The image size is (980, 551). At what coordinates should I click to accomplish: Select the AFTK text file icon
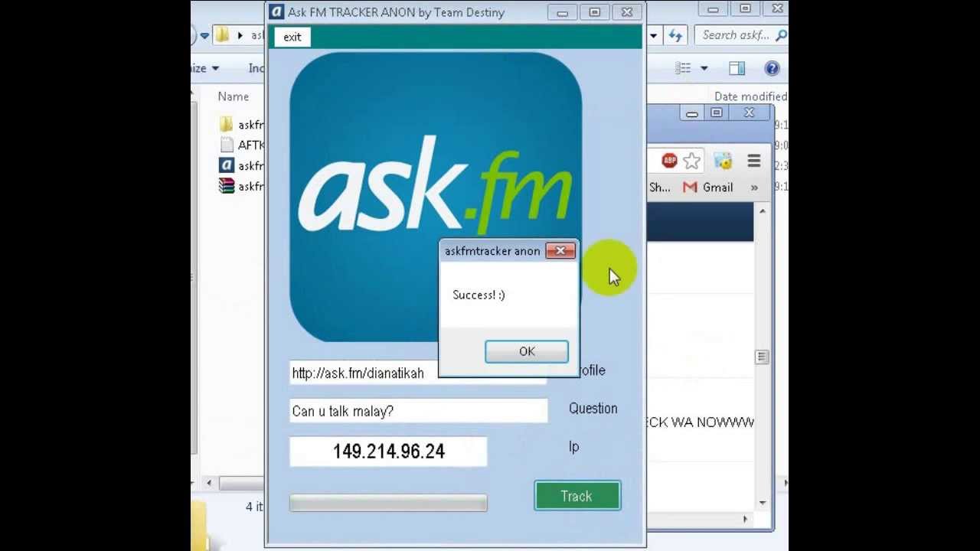pyautogui.click(x=226, y=145)
